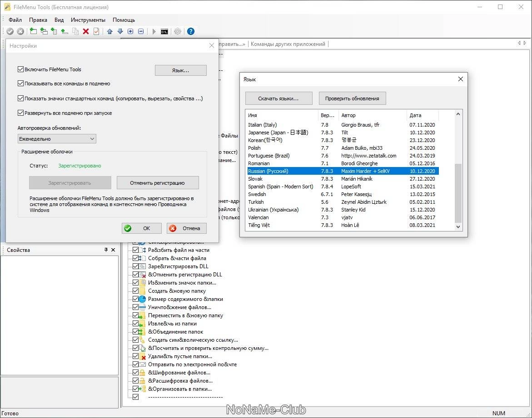Click the merge icon beside &Объединение папок
The height and width of the screenshot is (418, 532).
tap(143, 332)
